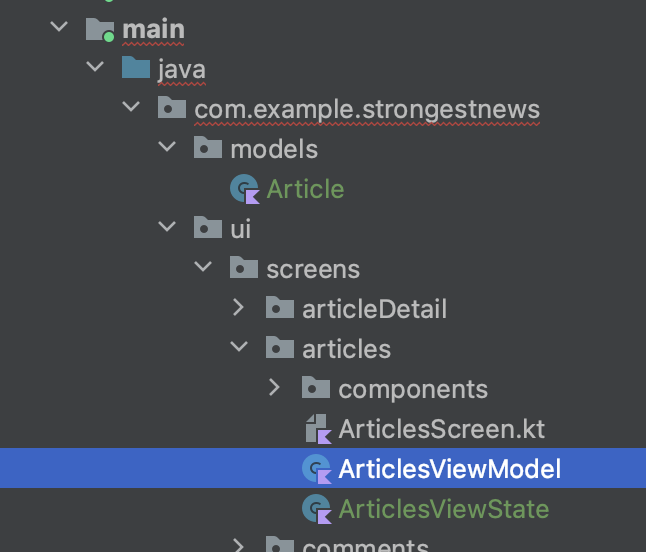646x552 pixels.
Task: Click the main module folder icon
Action: tap(100, 30)
